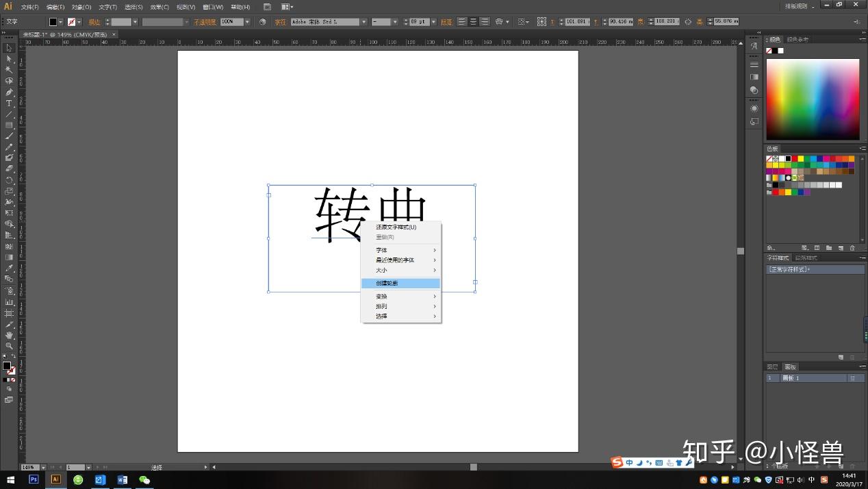The width and height of the screenshot is (868, 489).
Task: Select the Lasso tool
Action: pos(9,81)
